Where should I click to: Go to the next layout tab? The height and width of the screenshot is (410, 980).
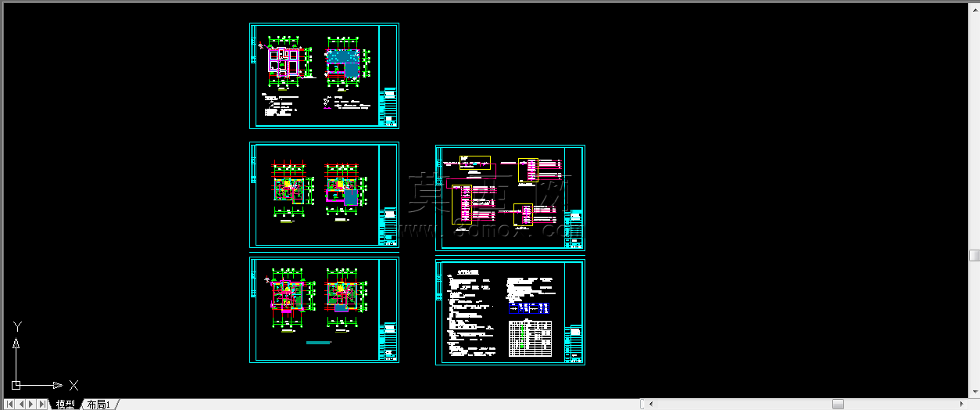(x=31, y=405)
